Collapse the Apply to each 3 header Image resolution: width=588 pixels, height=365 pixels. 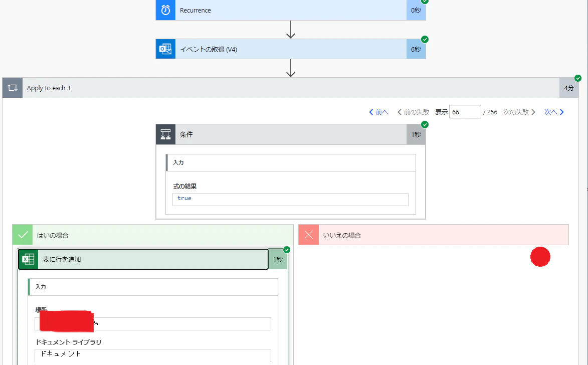[291, 88]
